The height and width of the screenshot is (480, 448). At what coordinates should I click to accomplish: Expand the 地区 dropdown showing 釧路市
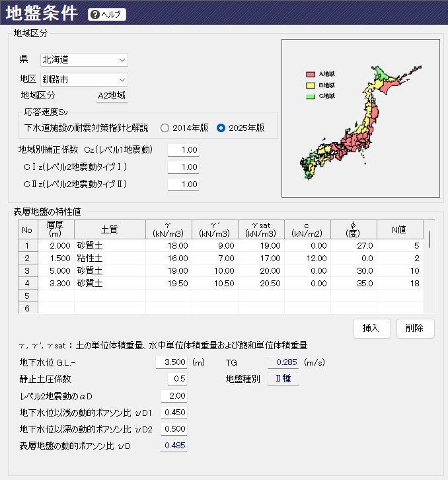pos(84,79)
